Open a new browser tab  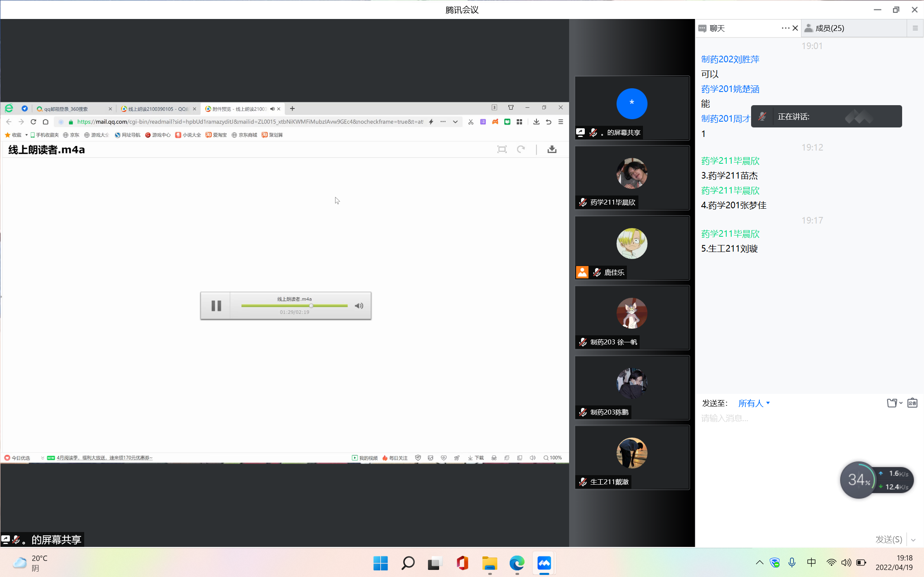(x=292, y=108)
